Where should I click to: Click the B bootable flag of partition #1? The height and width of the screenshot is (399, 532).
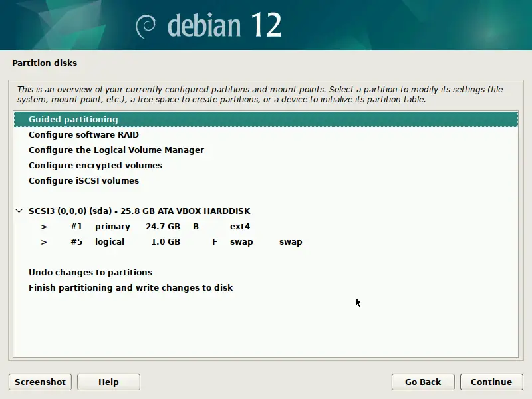[x=196, y=226]
